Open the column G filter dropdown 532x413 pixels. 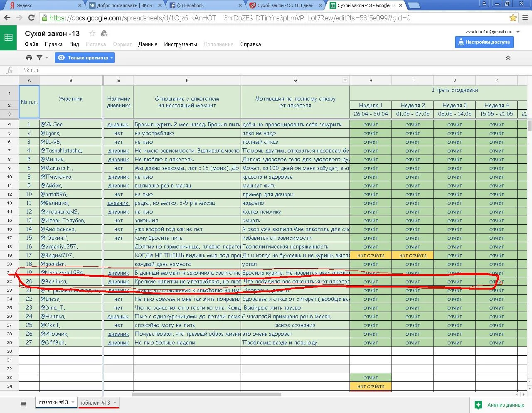[345, 80]
